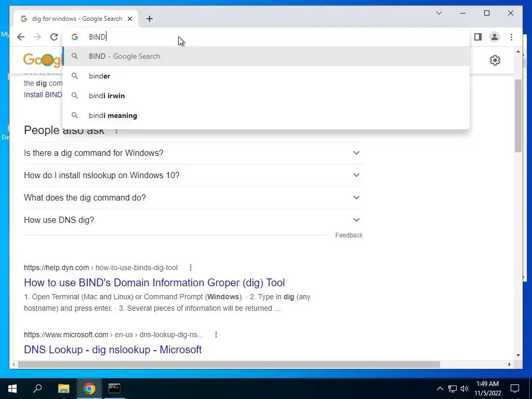The height and width of the screenshot is (399, 532).
Task: Click the Feedback link
Action: (349, 235)
